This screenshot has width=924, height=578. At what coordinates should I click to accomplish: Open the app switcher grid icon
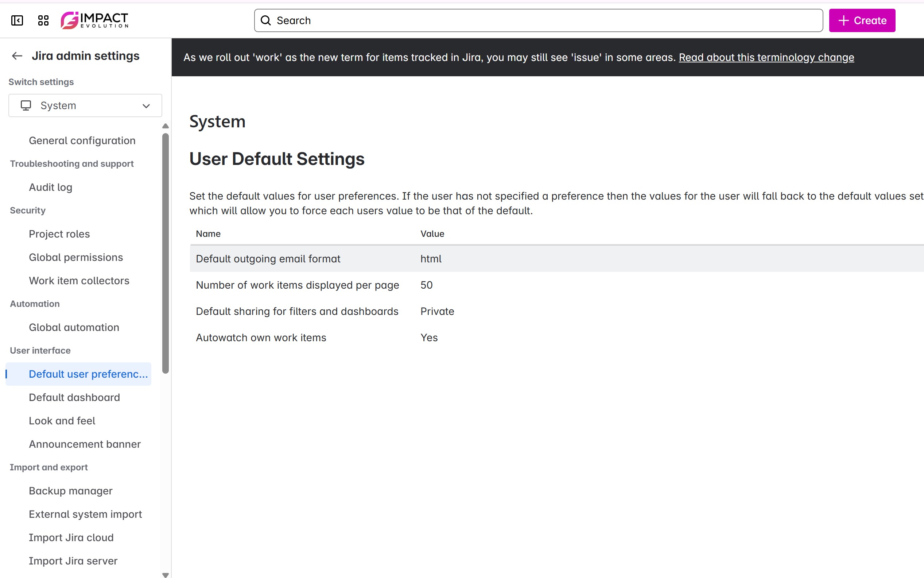[x=43, y=20]
